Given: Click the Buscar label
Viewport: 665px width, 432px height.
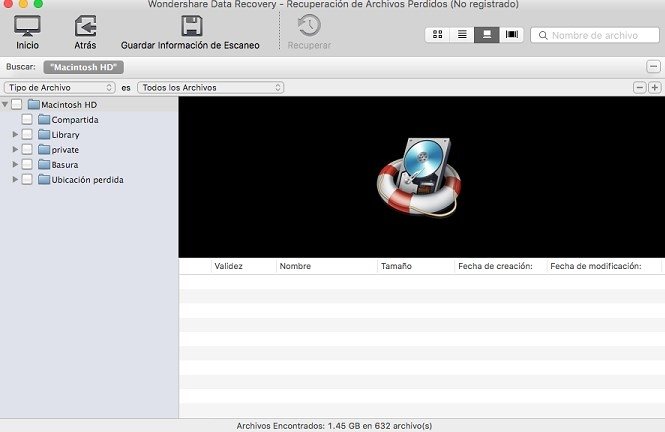Looking at the screenshot, I should [x=21, y=67].
